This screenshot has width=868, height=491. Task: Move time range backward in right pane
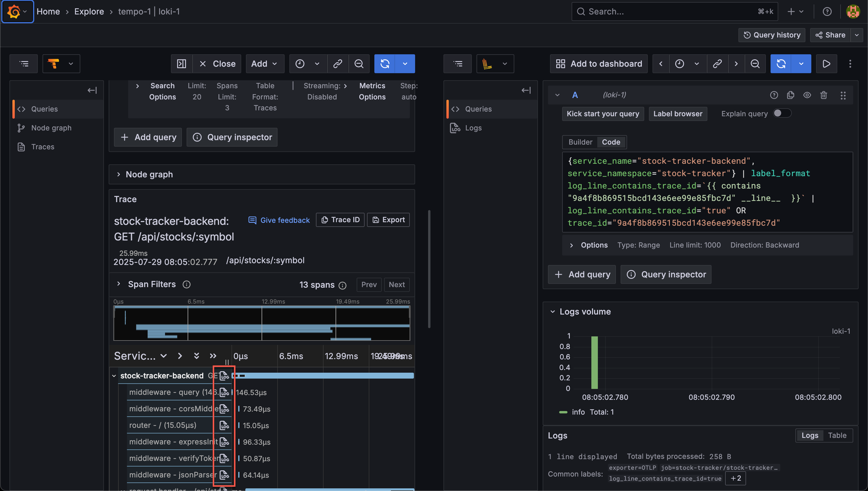(660, 64)
